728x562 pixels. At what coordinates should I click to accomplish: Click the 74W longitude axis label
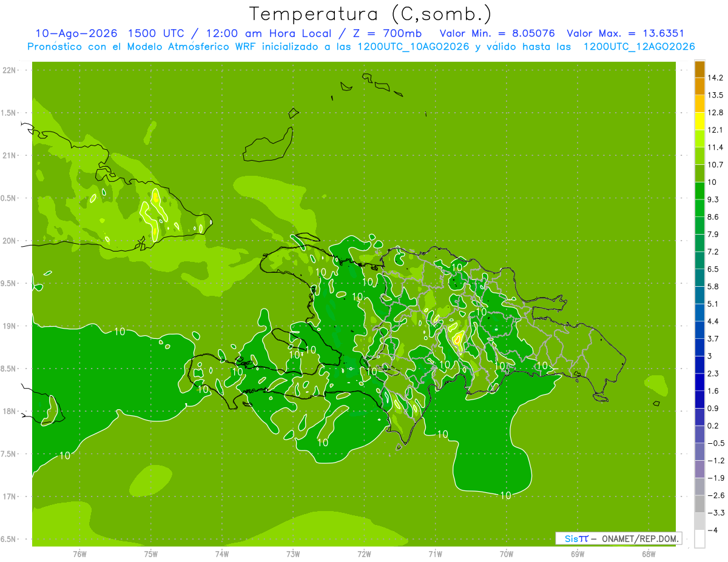tap(222, 554)
